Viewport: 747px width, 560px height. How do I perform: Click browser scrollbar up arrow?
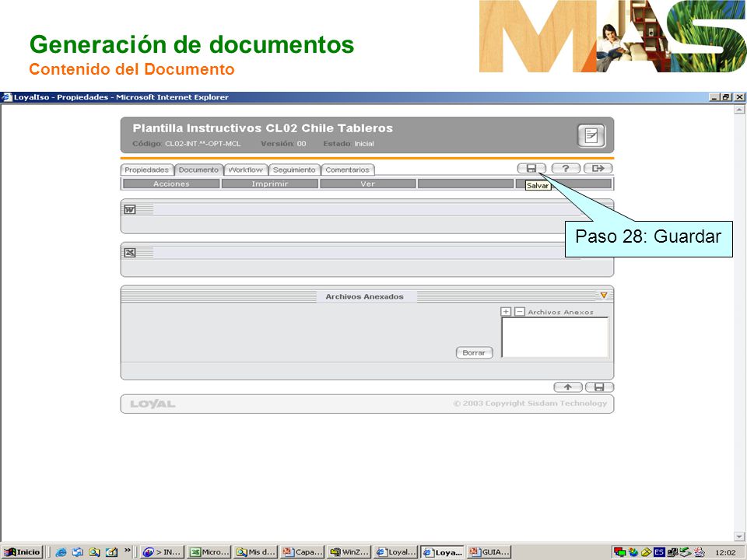[x=739, y=110]
